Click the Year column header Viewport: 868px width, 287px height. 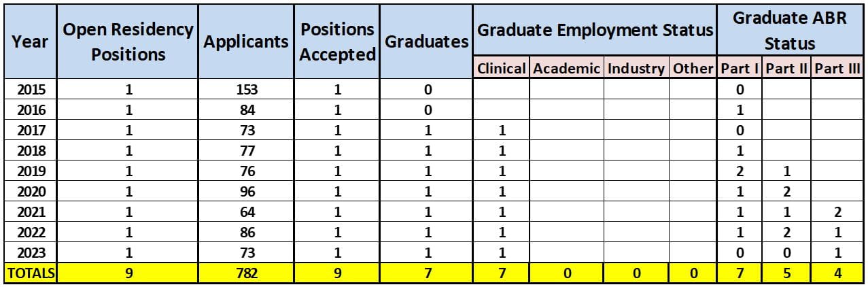(29, 41)
